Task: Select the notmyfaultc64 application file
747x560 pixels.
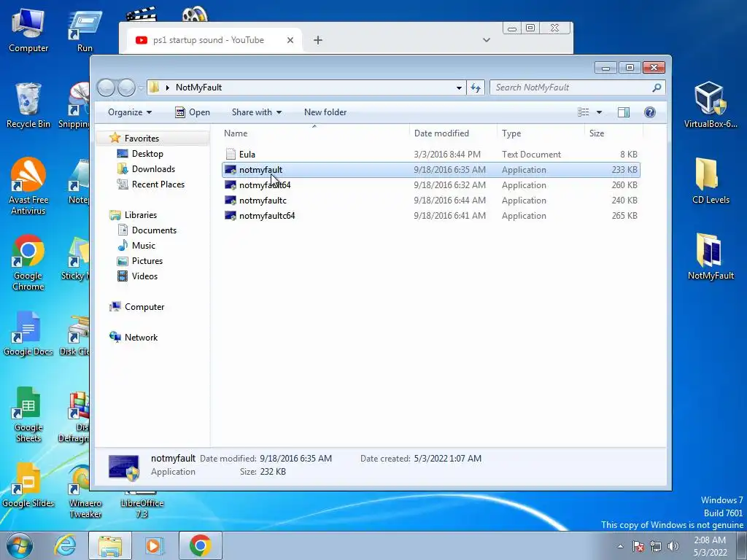Action: (x=430, y=215)
